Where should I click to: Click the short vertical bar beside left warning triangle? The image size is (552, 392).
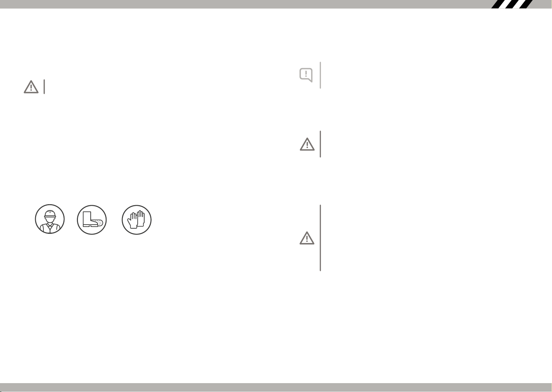point(44,87)
